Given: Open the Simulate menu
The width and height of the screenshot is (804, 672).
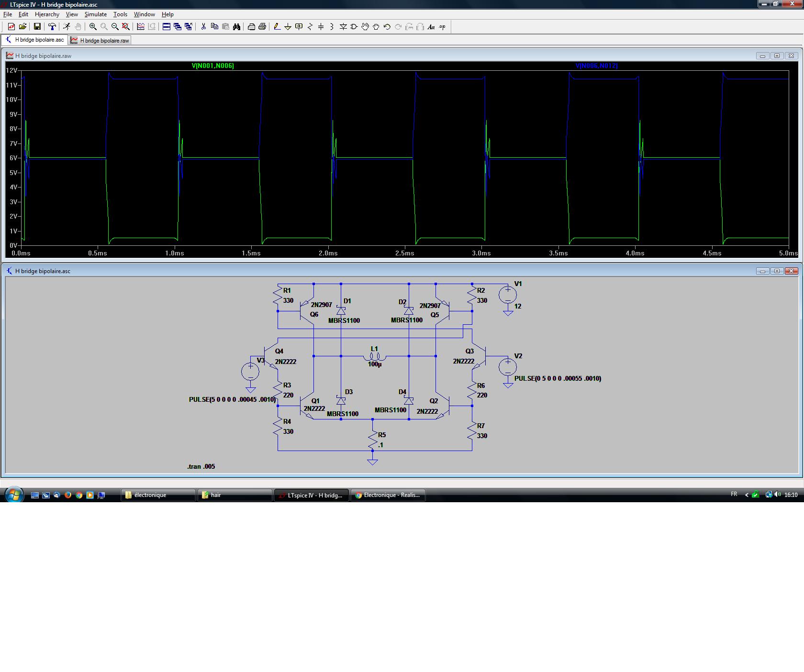Looking at the screenshot, I should [96, 14].
